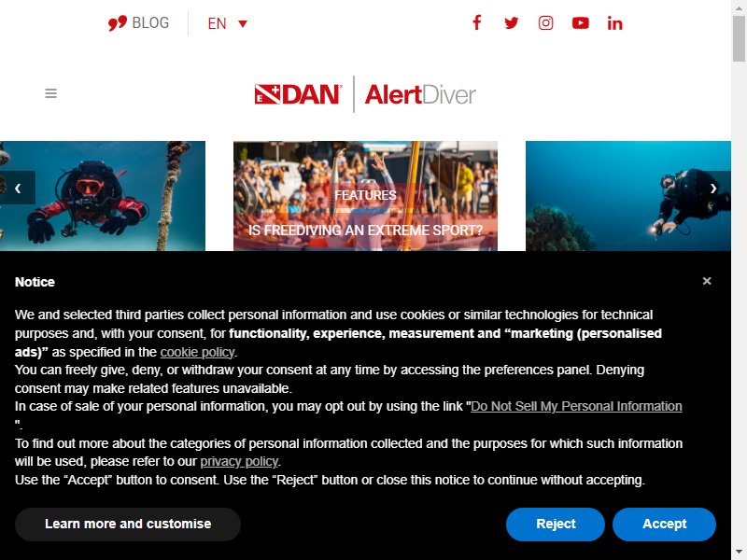Open the Twitter social icon
The width and height of the screenshot is (747, 560).
click(511, 22)
